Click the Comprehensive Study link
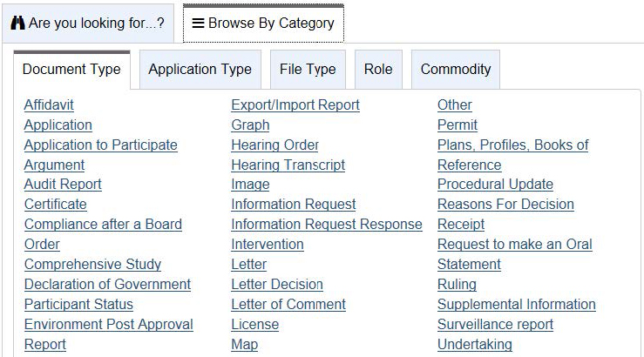Image resolution: width=644 pixels, height=357 pixels. (x=93, y=264)
